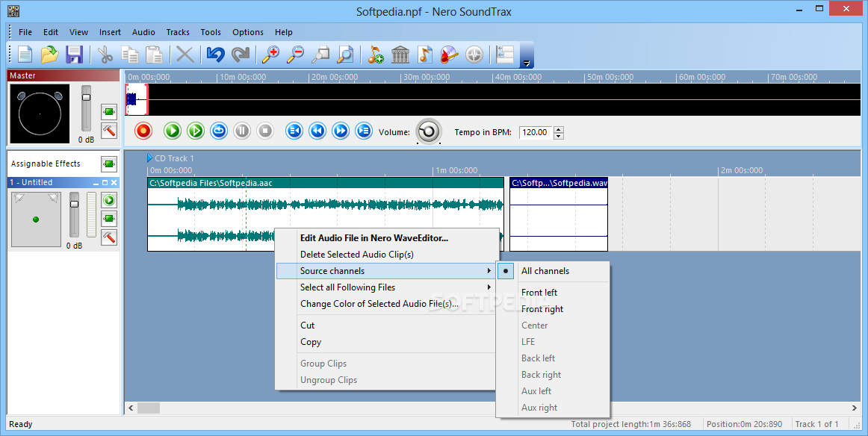Viewport: 868px width, 436px height.
Task: Zoom out with the minus magnifier
Action: coord(296,54)
